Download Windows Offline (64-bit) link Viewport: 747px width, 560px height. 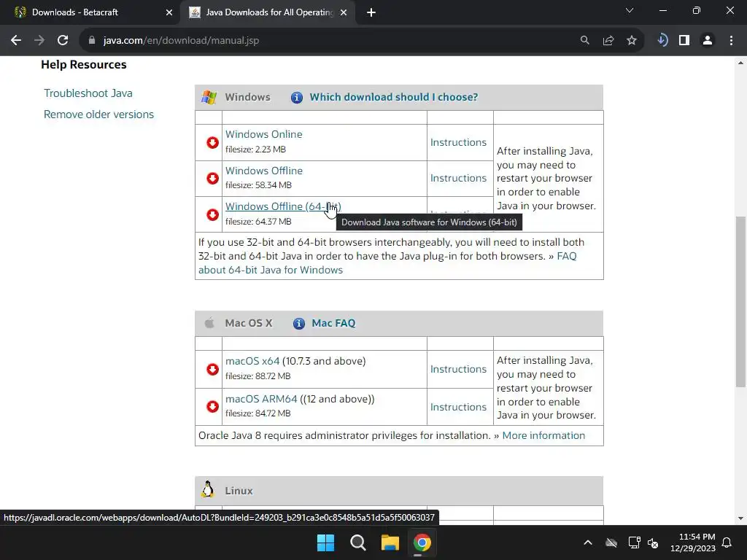coord(283,206)
